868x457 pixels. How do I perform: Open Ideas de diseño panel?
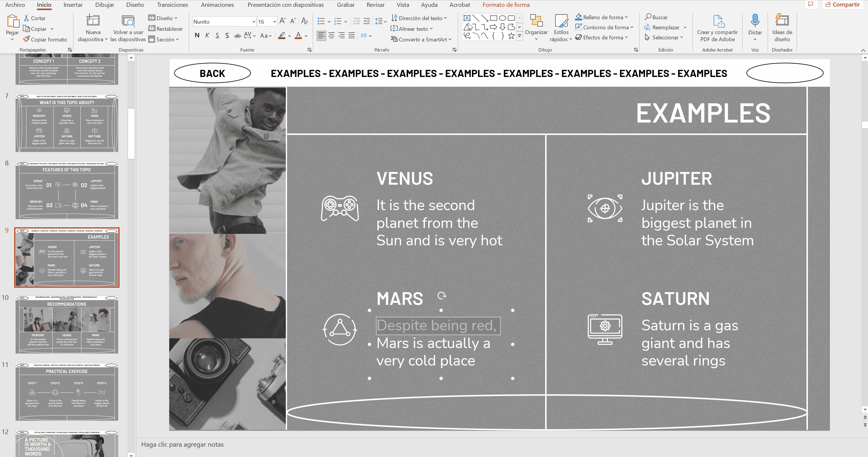[782, 28]
